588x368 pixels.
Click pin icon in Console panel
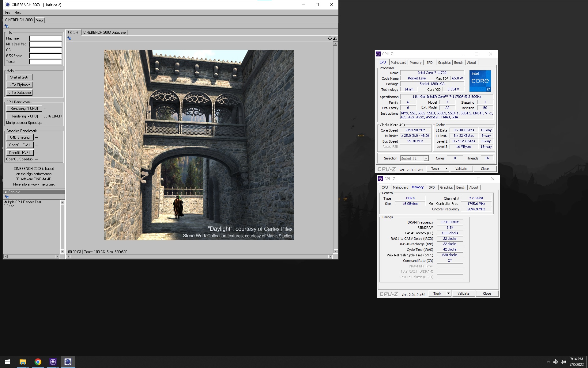pyautogui.click(x=6, y=197)
